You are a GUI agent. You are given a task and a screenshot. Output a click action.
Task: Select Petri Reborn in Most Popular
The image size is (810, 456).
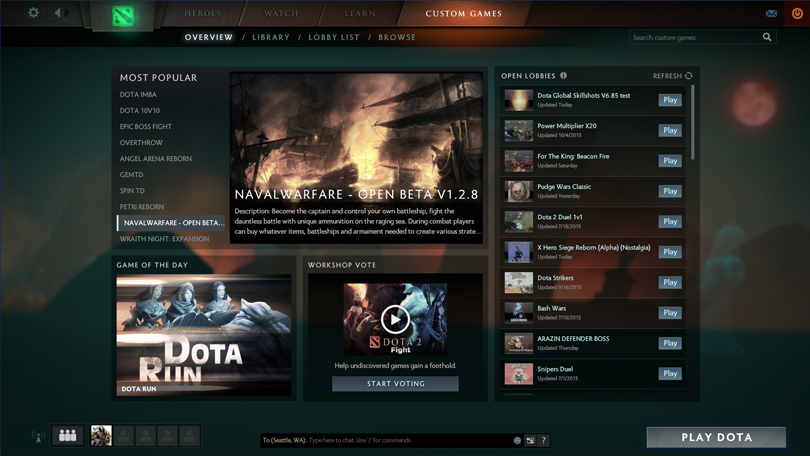(x=142, y=207)
